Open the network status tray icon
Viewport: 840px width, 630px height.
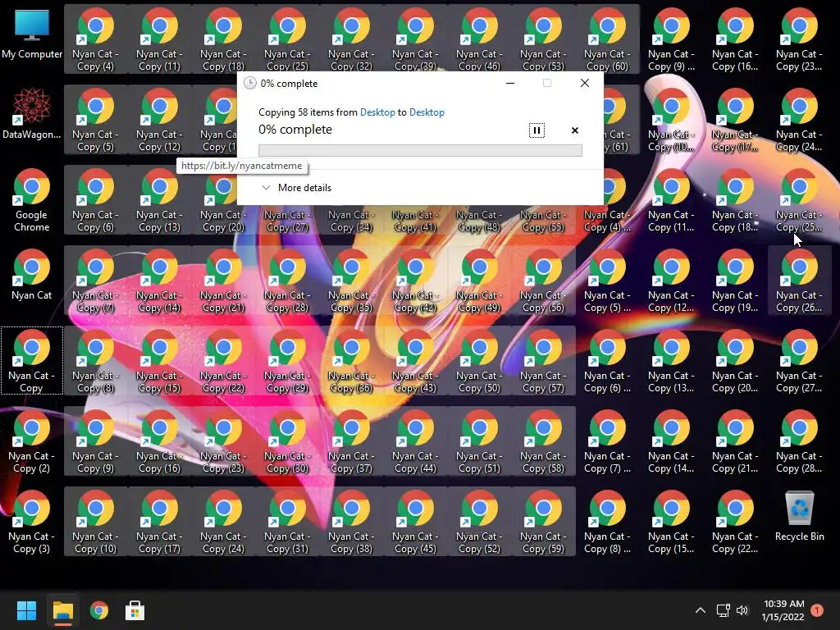(724, 610)
